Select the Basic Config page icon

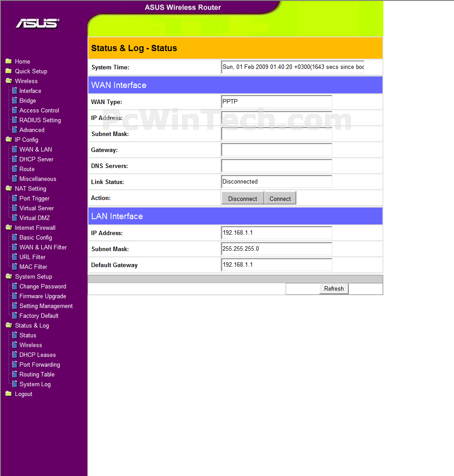15,237
